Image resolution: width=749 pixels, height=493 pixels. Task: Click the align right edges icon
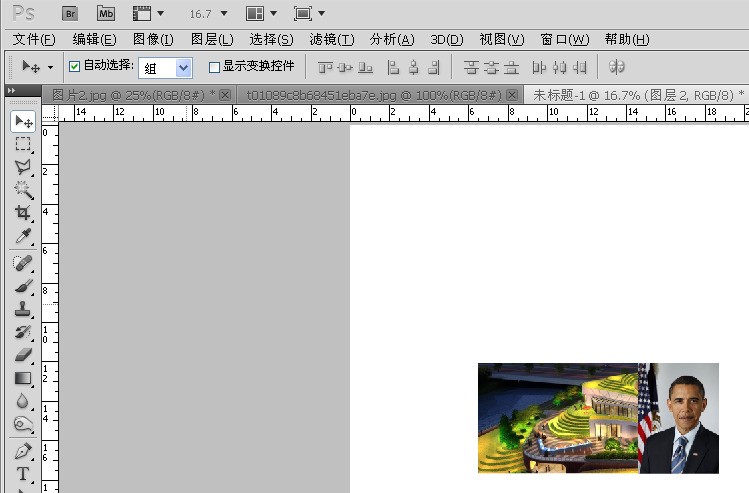[434, 67]
